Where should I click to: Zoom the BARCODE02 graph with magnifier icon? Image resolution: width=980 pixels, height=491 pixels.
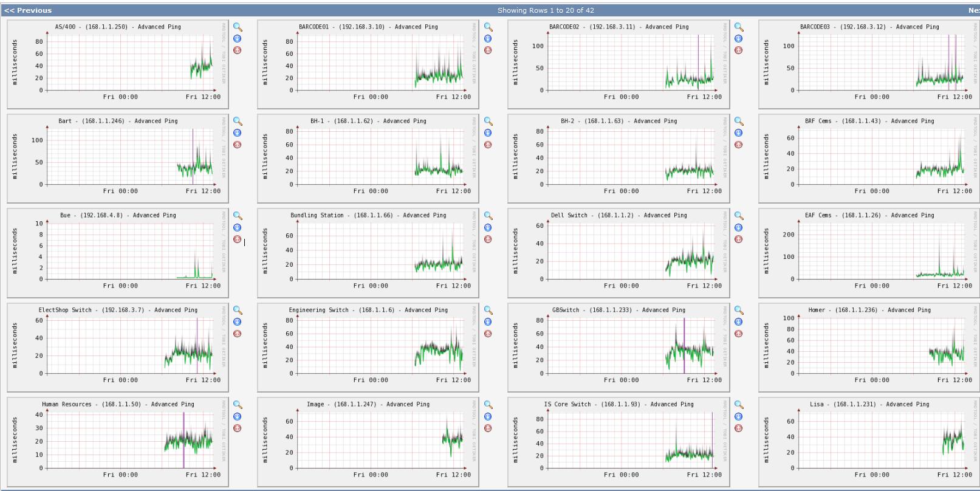coord(739,27)
